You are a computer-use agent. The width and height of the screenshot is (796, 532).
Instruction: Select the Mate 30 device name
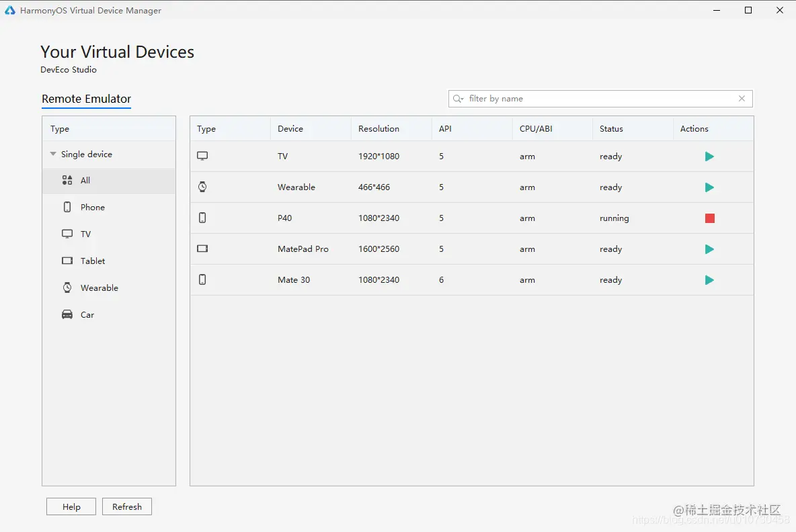[293, 280]
